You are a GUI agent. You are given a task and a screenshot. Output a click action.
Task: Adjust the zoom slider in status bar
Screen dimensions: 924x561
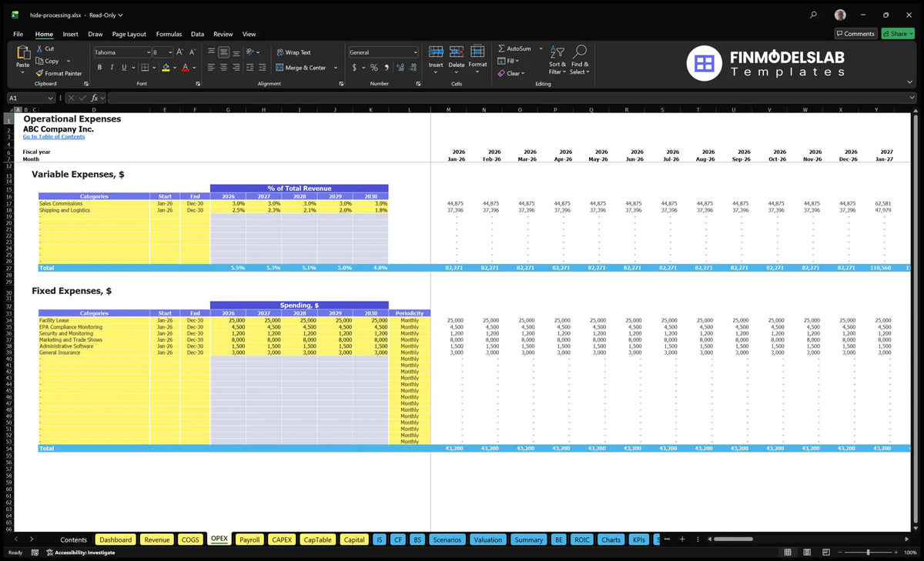[x=868, y=553]
